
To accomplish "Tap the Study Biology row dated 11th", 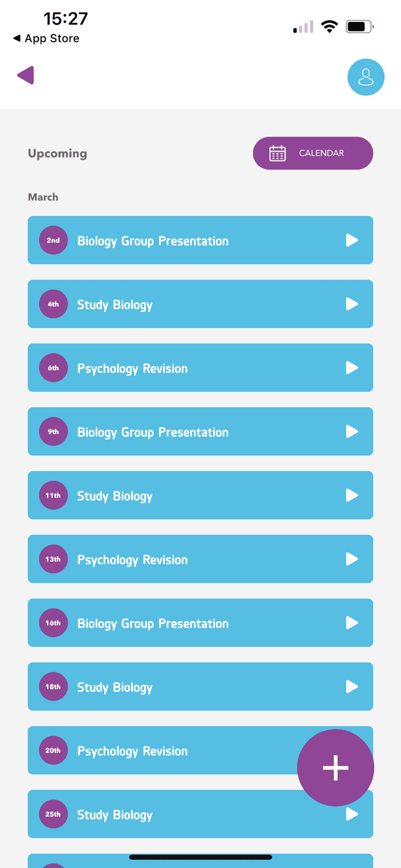I will pyautogui.click(x=188, y=495).
